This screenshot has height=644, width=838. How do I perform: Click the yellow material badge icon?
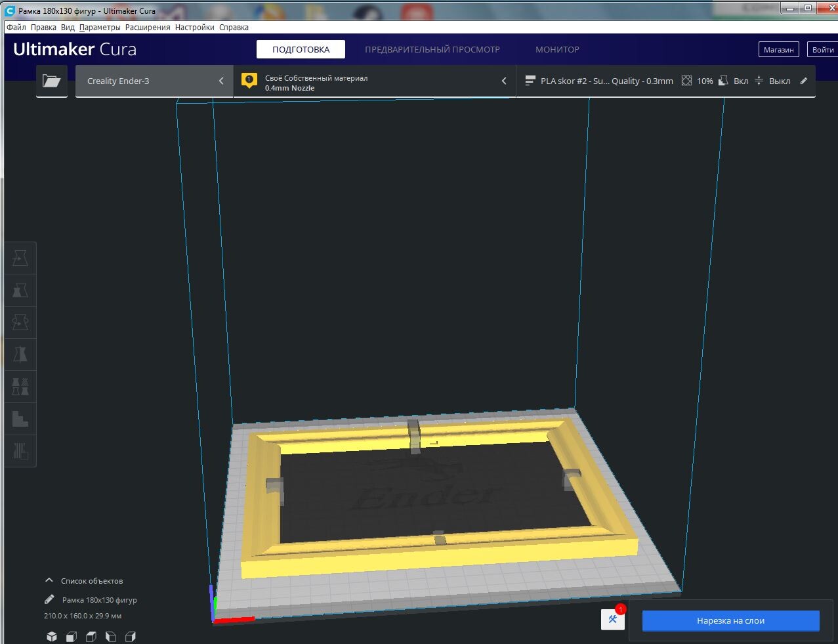point(249,81)
